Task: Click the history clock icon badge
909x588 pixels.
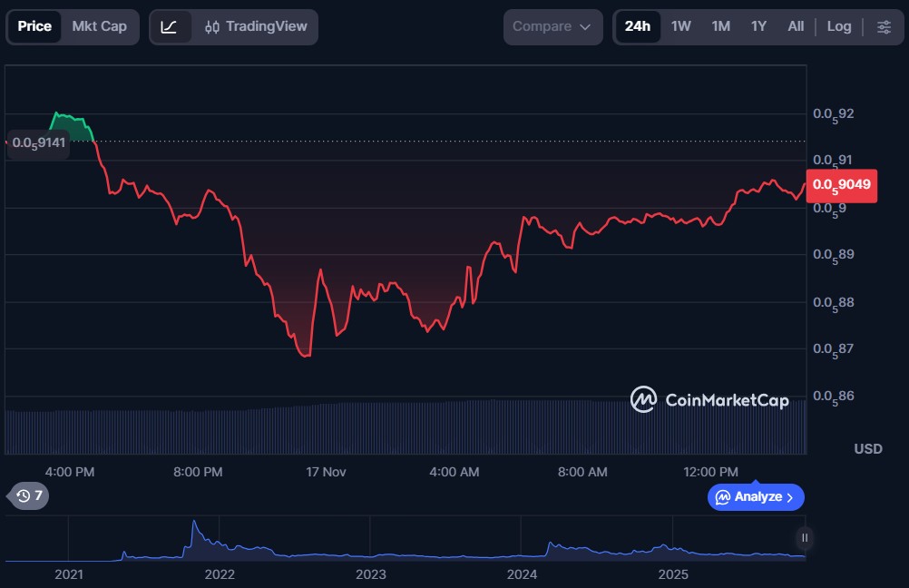Action: pos(28,495)
